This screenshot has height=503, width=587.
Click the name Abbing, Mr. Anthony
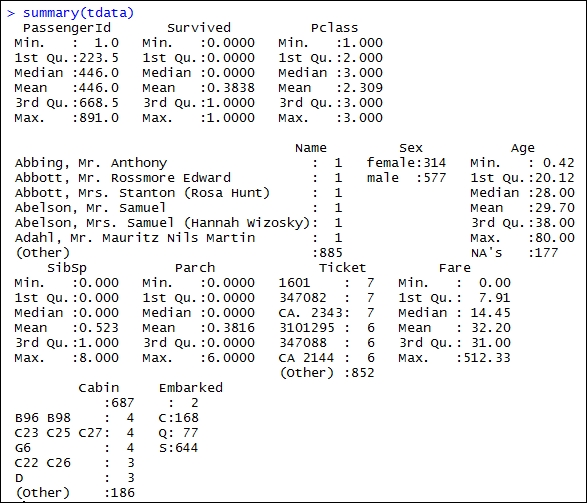(91, 163)
